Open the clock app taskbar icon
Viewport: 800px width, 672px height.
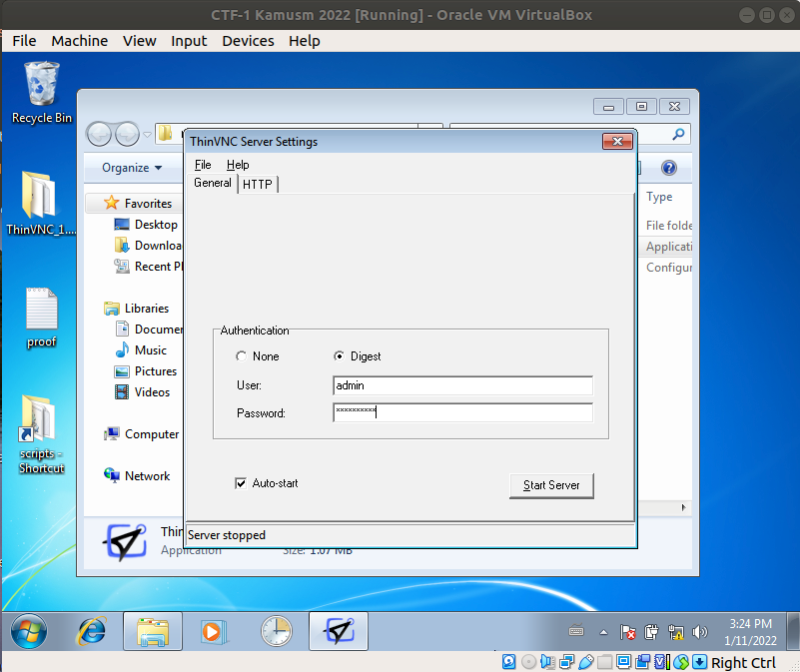pos(276,631)
